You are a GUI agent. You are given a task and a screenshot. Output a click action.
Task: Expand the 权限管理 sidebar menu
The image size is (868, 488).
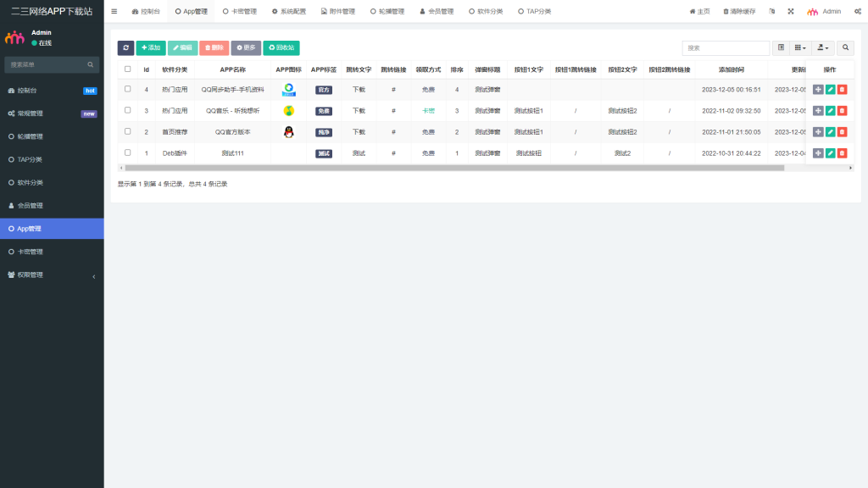pyautogui.click(x=52, y=274)
